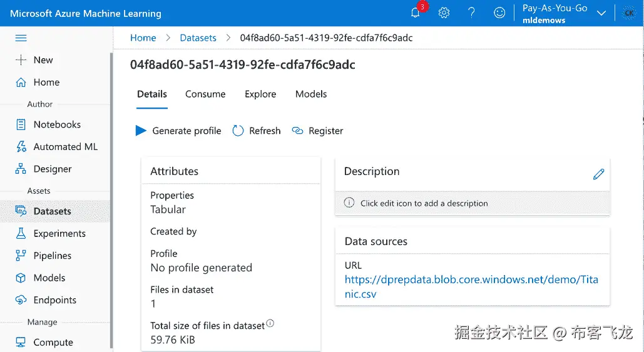
Task: Open the notifications bell icon
Action: pos(415,13)
